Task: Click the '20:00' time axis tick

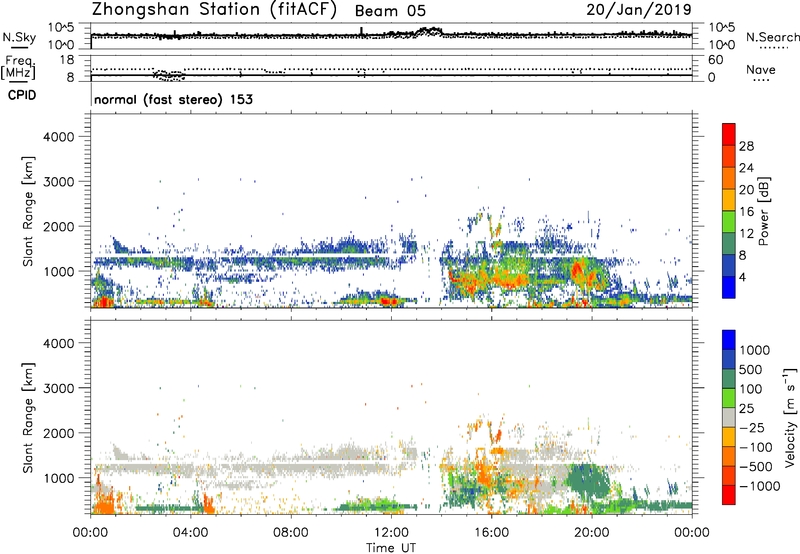Action: click(x=592, y=533)
